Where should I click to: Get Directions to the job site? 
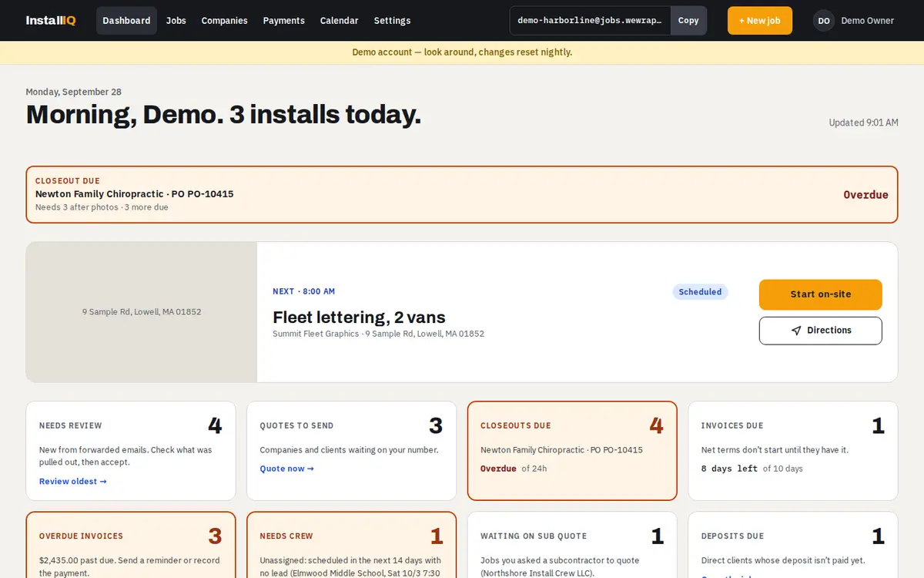820,331
